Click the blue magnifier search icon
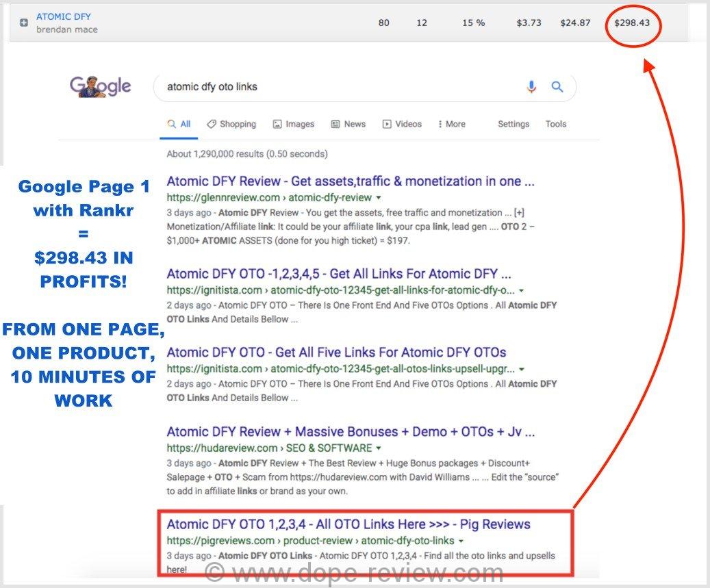The height and width of the screenshot is (588, 710). pos(557,87)
